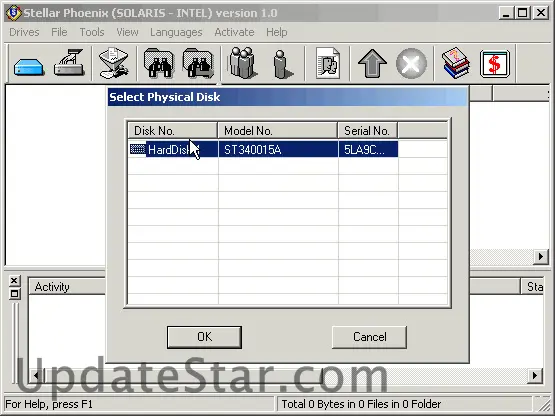The height and width of the screenshot is (416, 555).
Task: Click the 5LA9C... serial number cell
Action: 368,149
